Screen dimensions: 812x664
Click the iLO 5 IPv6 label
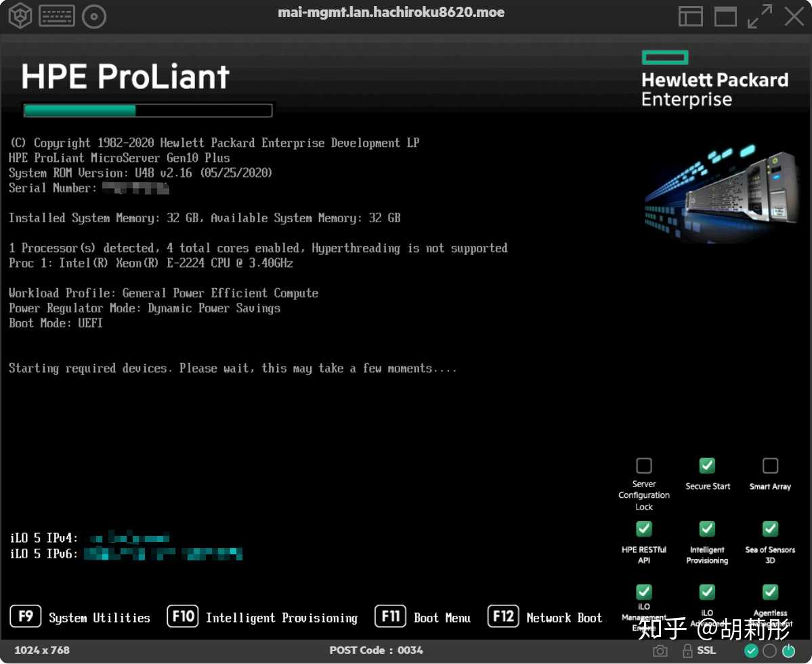point(44,554)
